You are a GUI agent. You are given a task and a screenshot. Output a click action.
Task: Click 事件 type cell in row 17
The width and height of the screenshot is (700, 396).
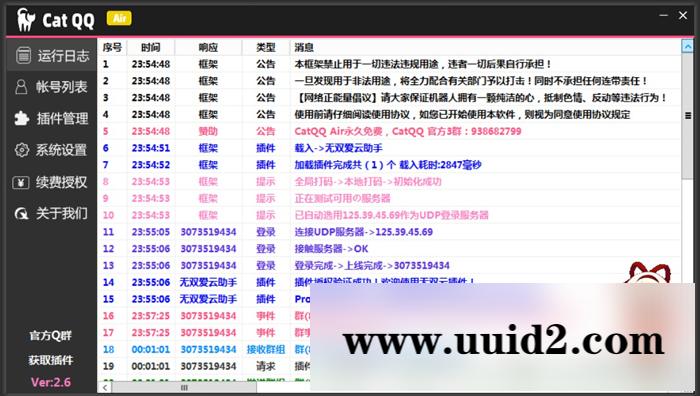pos(266,333)
